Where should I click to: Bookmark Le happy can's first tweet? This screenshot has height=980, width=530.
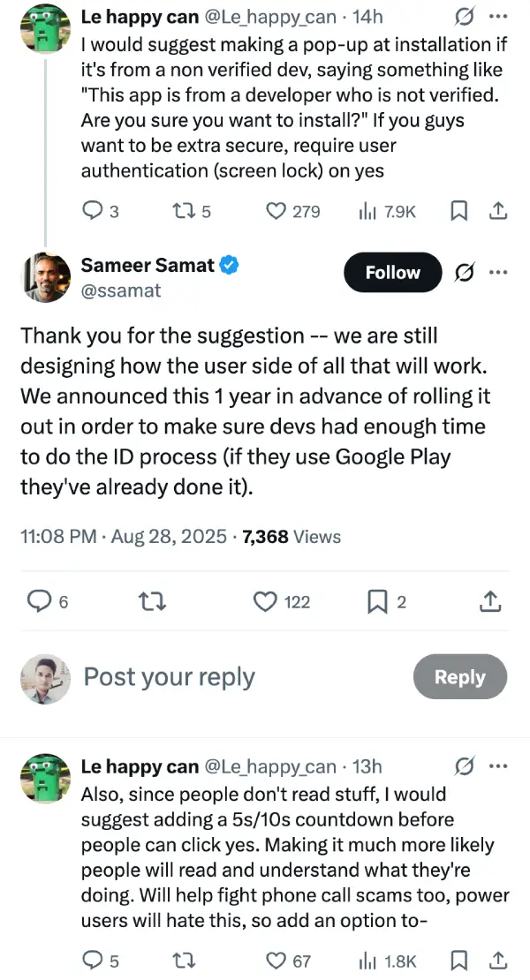pos(458,211)
